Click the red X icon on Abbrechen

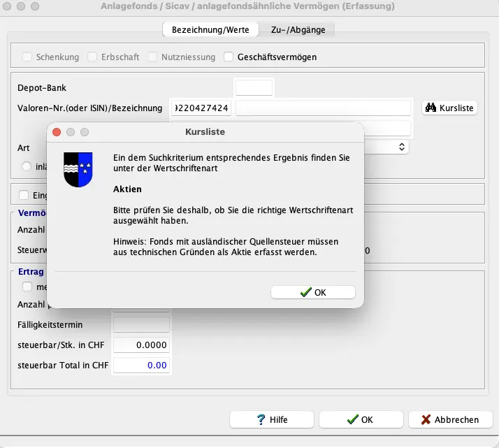[x=426, y=419]
